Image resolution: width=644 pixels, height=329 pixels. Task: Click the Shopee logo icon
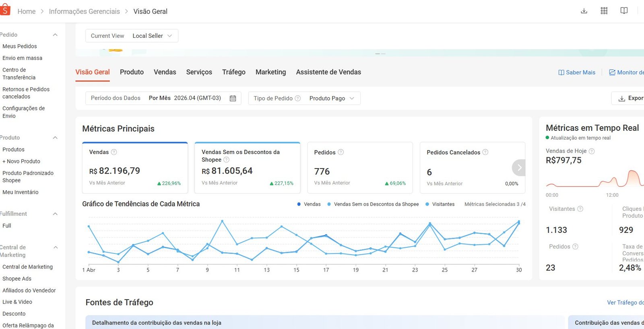pyautogui.click(x=5, y=10)
